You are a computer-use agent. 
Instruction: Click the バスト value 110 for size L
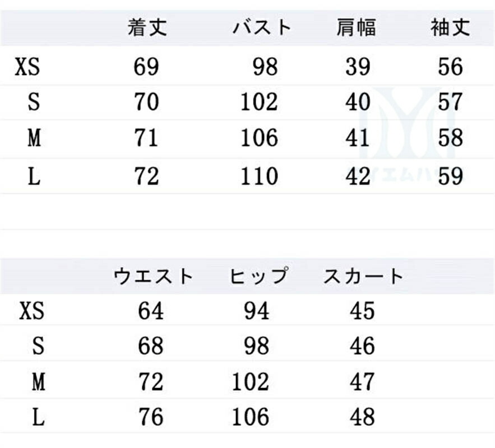[259, 176]
